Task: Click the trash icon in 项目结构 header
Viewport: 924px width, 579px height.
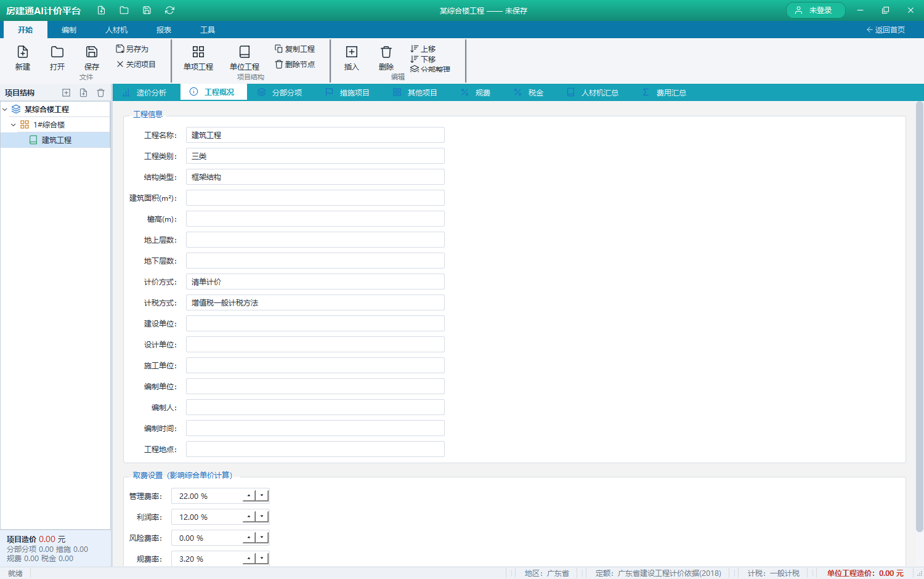Action: tap(100, 92)
